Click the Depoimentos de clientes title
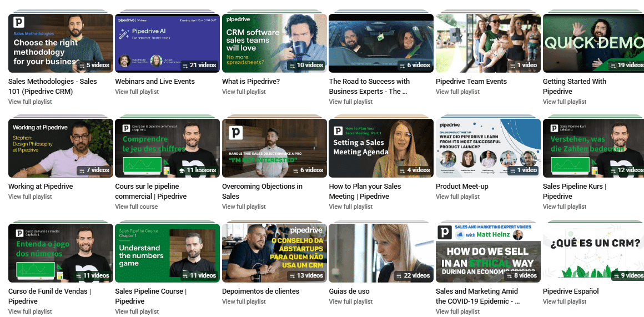The width and height of the screenshot is (644, 317). [x=260, y=291]
